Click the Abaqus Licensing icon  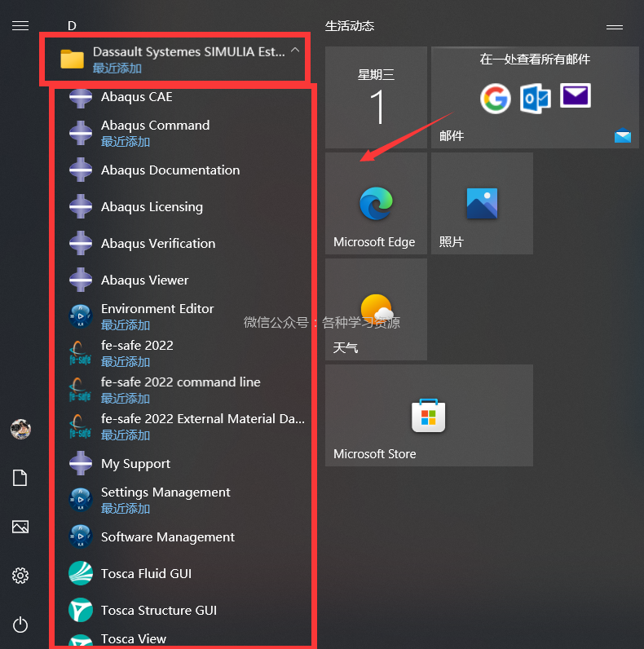tap(81, 206)
